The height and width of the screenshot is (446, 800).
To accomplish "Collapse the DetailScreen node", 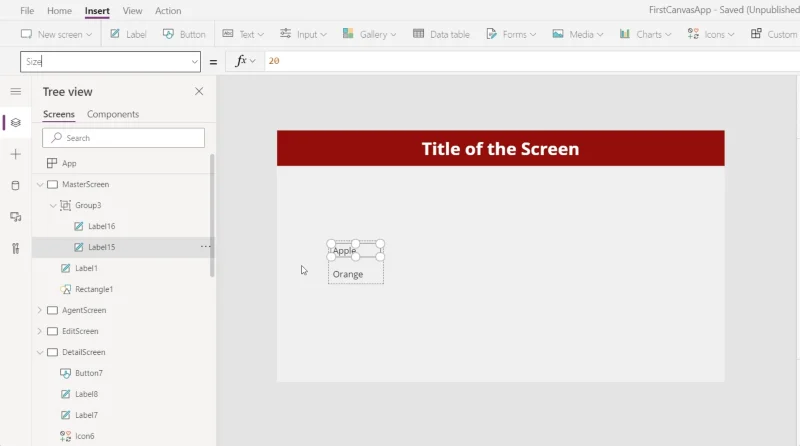I will 40,352.
